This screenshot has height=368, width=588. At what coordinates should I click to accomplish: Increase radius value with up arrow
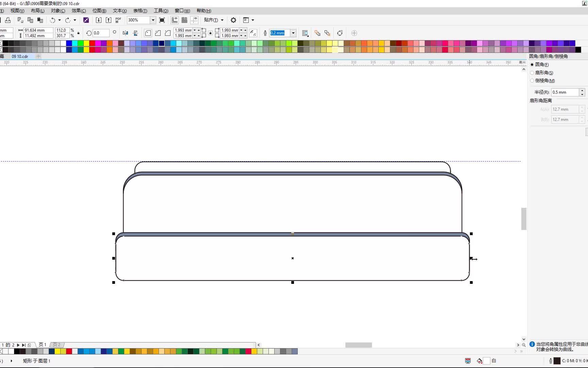click(582, 91)
